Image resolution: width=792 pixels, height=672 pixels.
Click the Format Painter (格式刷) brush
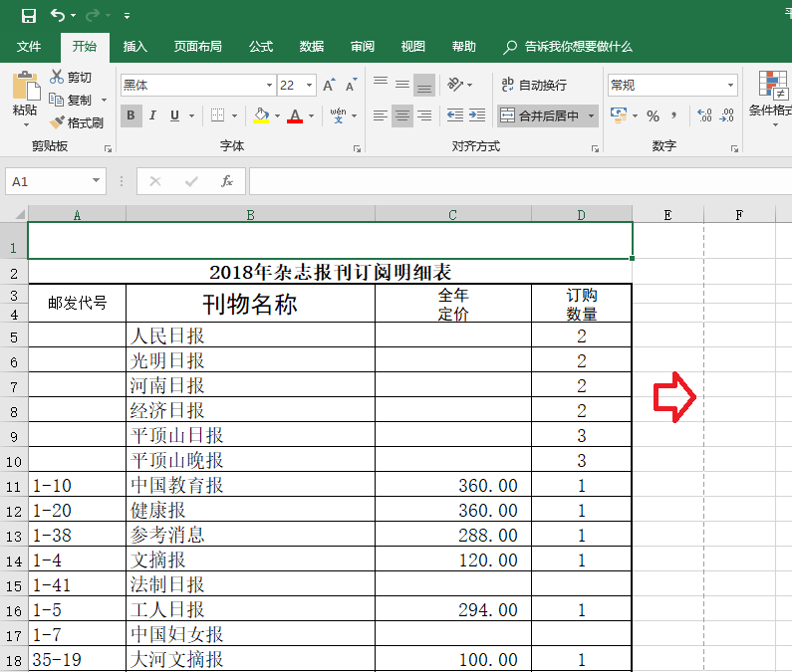(x=57, y=122)
